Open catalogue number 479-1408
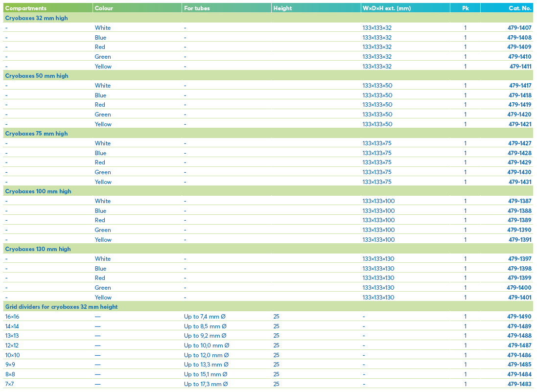This screenshot has height=392, width=537. tap(519, 38)
